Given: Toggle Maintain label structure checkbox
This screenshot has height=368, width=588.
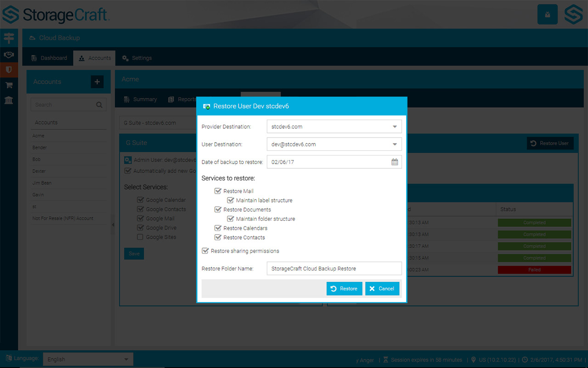Looking at the screenshot, I should pyautogui.click(x=231, y=200).
